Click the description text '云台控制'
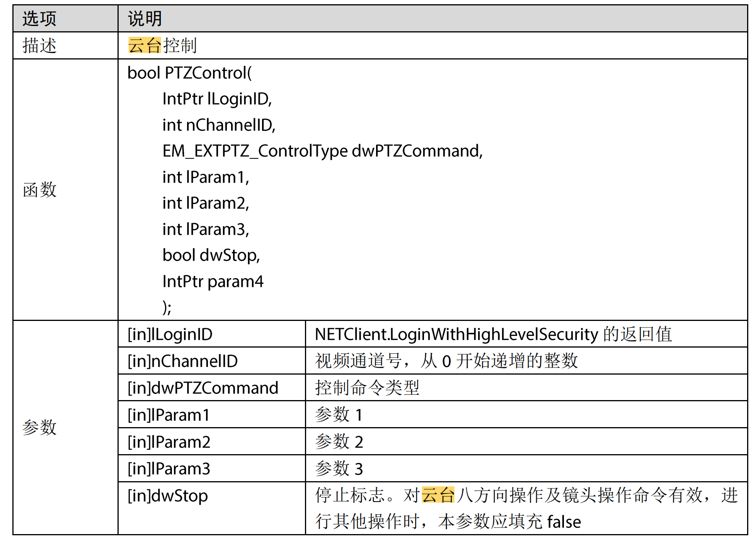 [162, 46]
